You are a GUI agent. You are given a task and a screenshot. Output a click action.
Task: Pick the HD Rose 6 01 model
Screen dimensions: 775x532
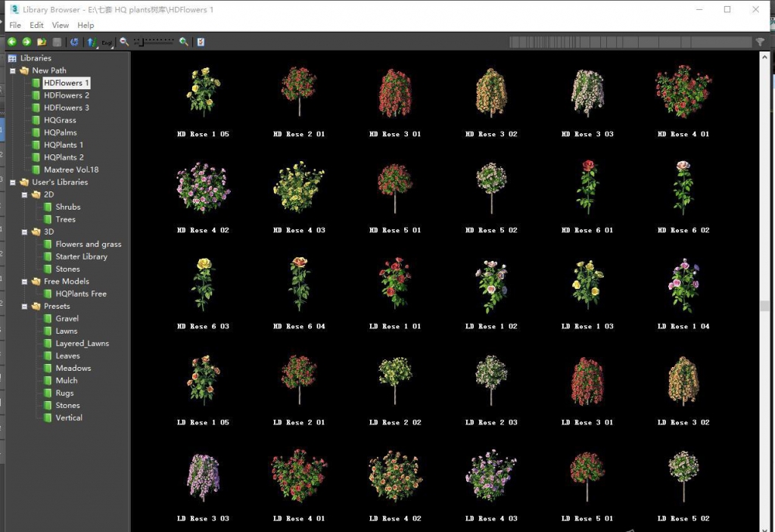[x=587, y=186]
